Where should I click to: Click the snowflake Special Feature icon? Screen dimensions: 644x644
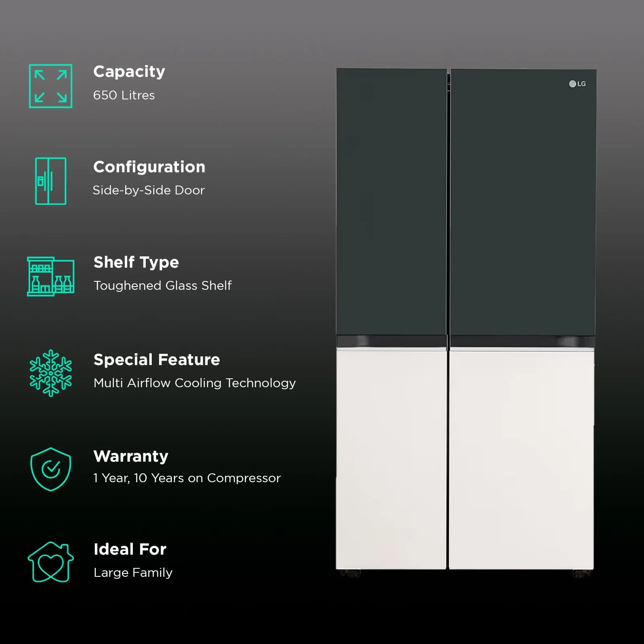tap(51, 373)
